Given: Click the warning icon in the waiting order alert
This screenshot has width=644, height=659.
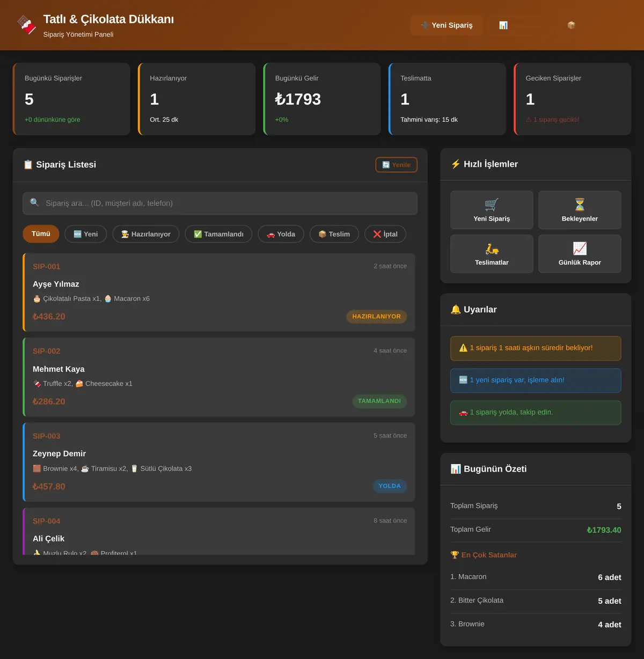Looking at the screenshot, I should pos(463,348).
